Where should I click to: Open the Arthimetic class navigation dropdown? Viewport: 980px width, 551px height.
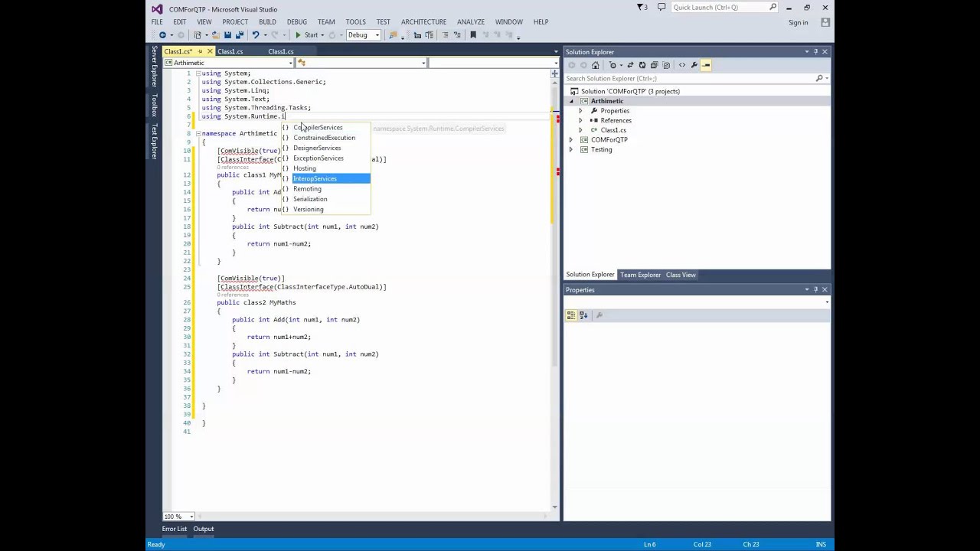291,63
